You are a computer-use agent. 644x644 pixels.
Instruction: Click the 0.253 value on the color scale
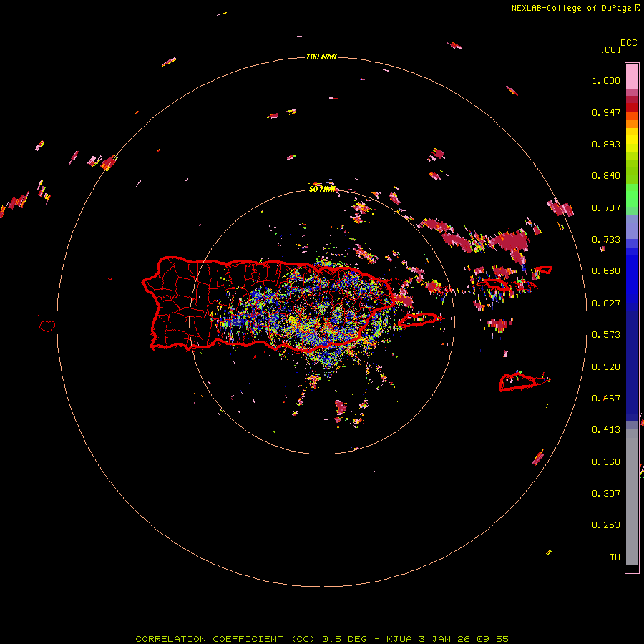(606, 525)
